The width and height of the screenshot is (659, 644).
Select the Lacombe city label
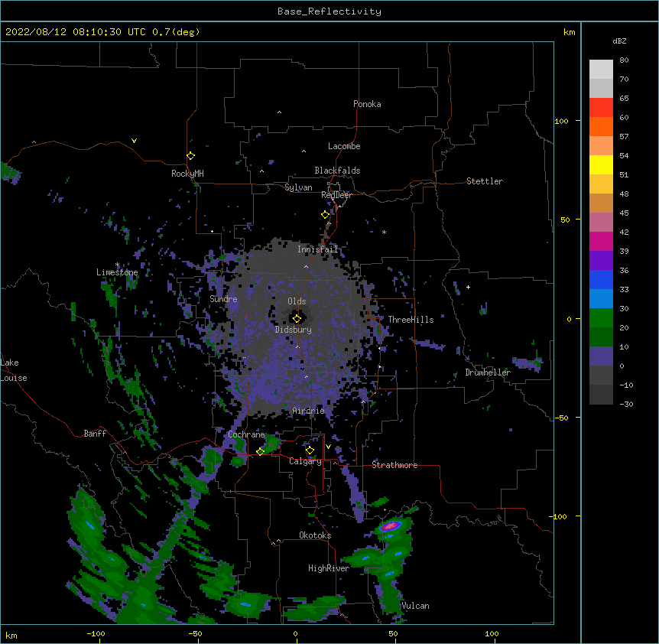(x=344, y=146)
